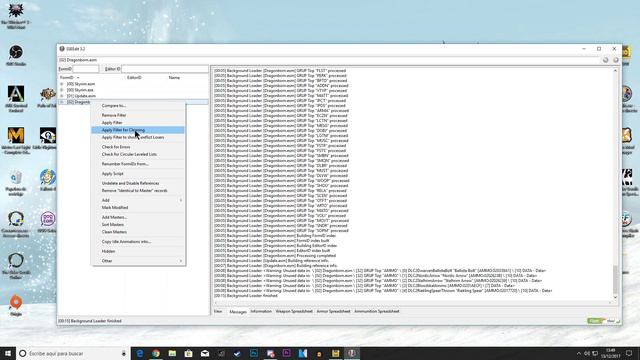Open Microsoft Store from the taskbar
Image resolution: width=640 pixels, height=360 pixels.
click(189, 353)
